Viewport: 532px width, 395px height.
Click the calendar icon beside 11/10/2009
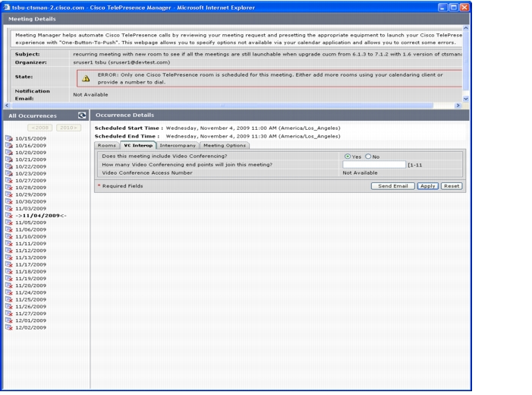pyautogui.click(x=9, y=236)
